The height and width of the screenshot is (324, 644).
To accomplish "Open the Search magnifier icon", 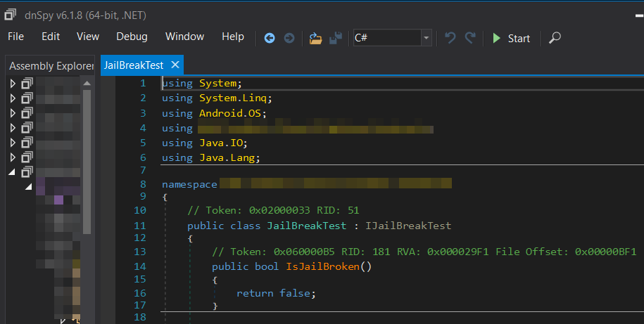I will pyautogui.click(x=555, y=38).
